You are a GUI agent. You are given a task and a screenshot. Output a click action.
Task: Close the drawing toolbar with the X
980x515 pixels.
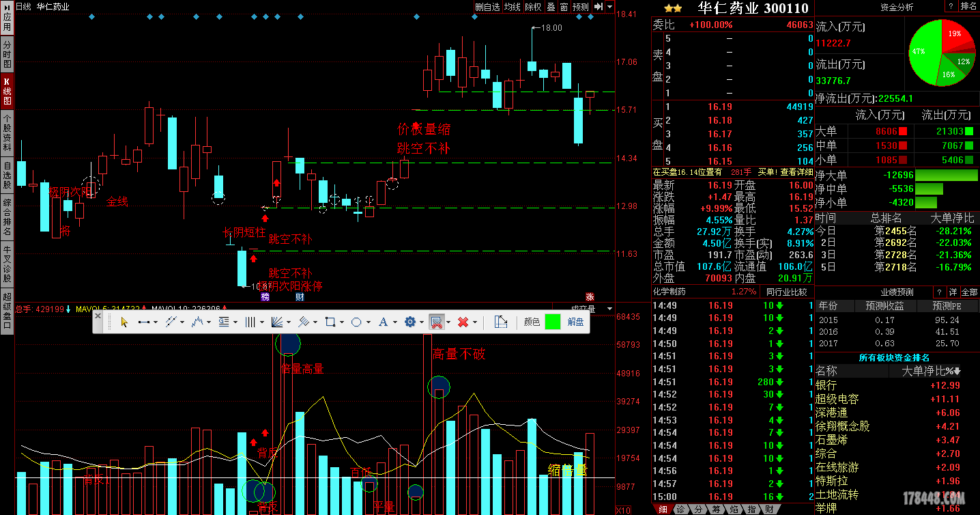[98, 316]
